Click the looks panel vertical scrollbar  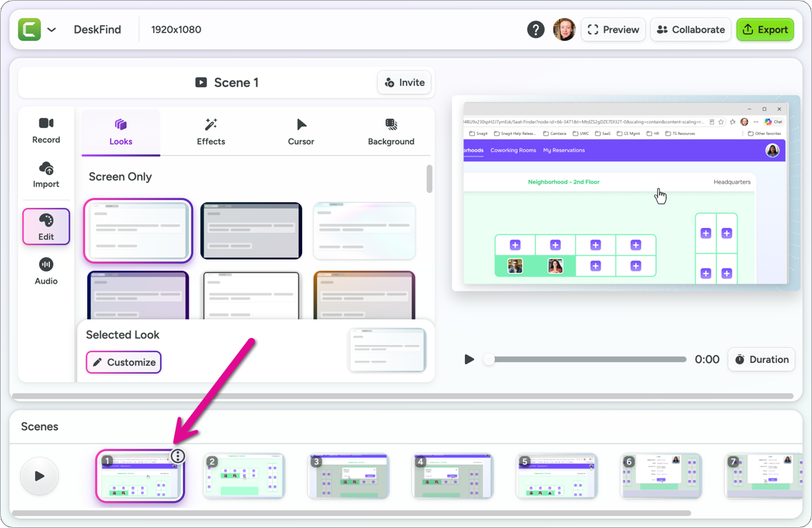(x=429, y=179)
